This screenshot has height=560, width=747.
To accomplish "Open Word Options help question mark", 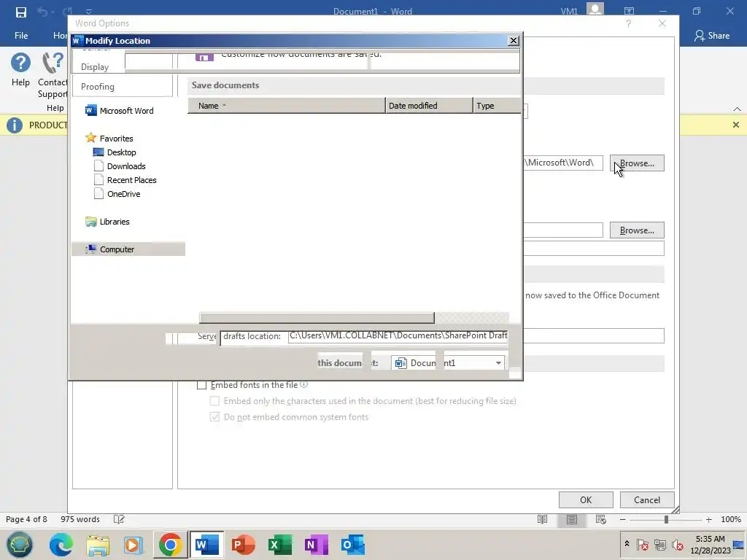I will (628, 23).
